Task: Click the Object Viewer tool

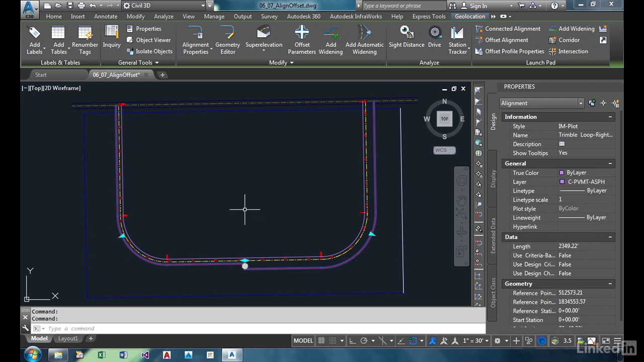Action: click(x=148, y=40)
